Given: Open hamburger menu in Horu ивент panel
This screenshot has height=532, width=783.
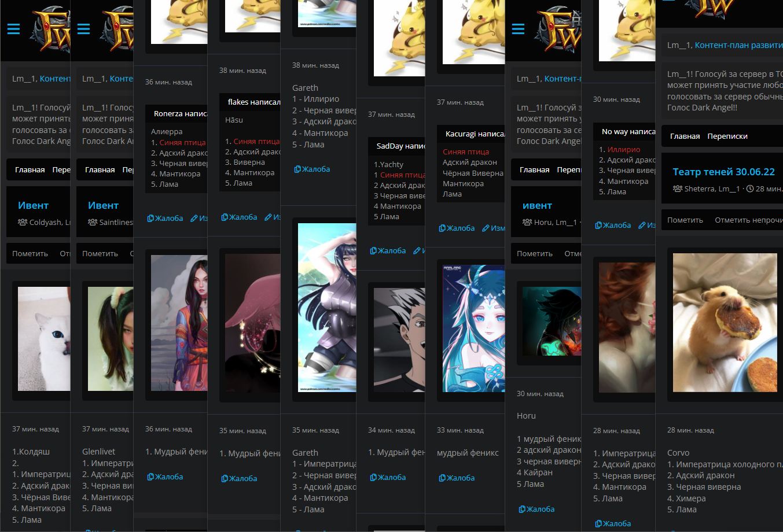Looking at the screenshot, I should pyautogui.click(x=519, y=29).
